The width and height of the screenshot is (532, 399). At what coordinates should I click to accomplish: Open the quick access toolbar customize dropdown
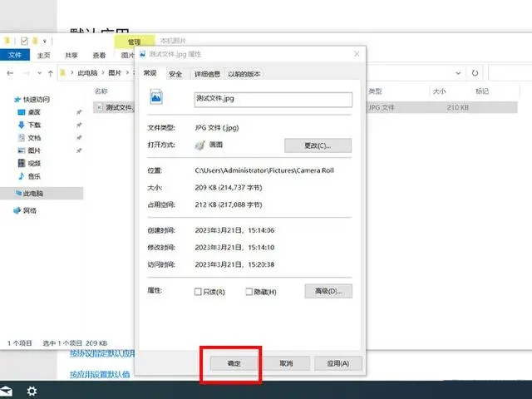44,41
